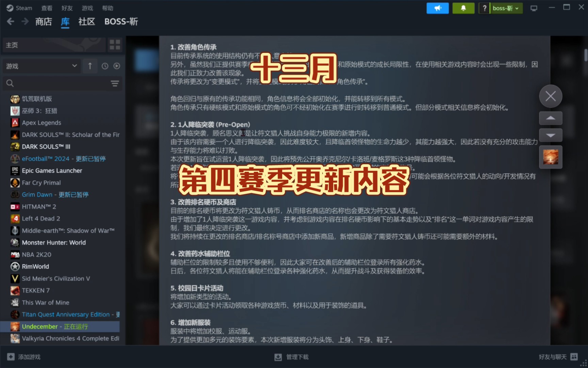Open the 商店 tab
Image resolution: width=588 pixels, height=368 pixels.
tap(44, 22)
